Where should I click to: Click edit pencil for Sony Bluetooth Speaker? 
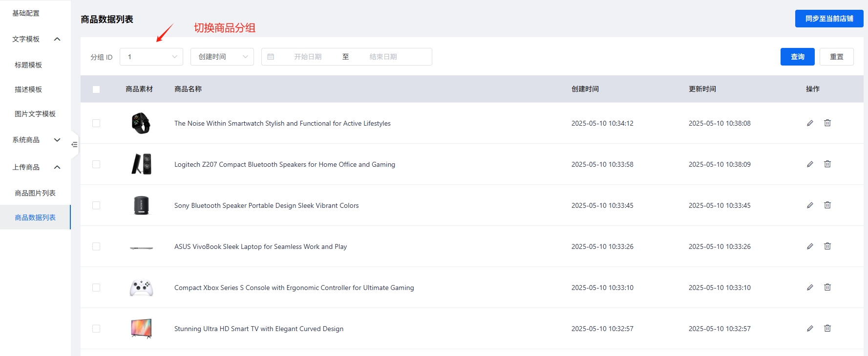click(x=810, y=205)
